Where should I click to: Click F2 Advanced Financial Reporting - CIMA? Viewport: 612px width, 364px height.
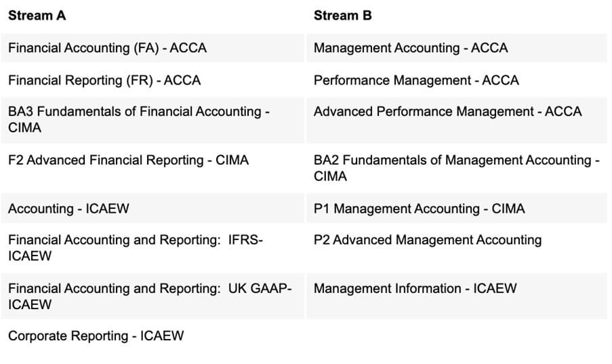click(x=128, y=160)
